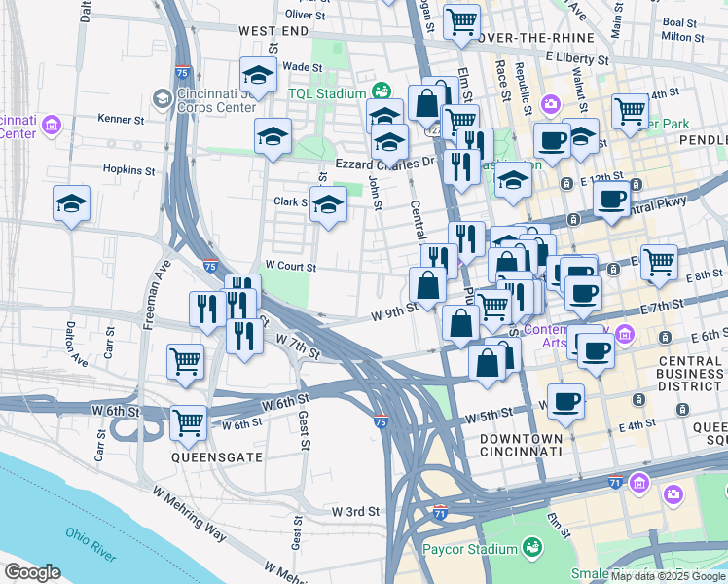728x584 pixels.
Task: Select the school marker at Clark St
Action: coord(328,205)
